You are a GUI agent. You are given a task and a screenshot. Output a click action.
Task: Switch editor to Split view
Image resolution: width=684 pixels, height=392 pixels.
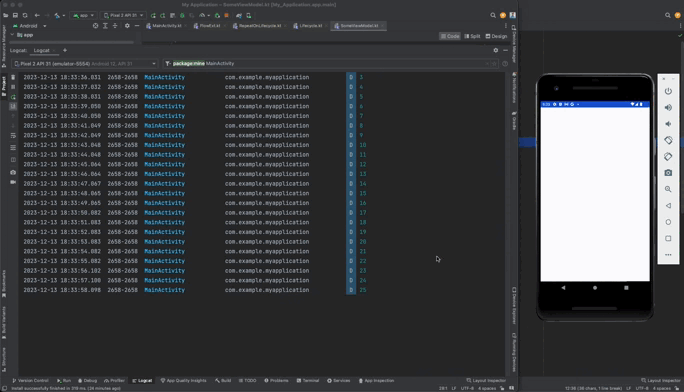(x=472, y=36)
